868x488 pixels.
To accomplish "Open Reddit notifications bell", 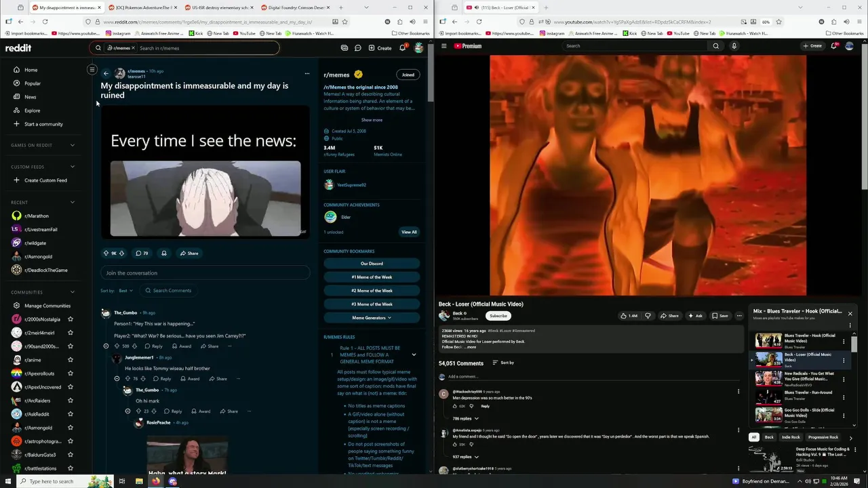I will (x=402, y=47).
